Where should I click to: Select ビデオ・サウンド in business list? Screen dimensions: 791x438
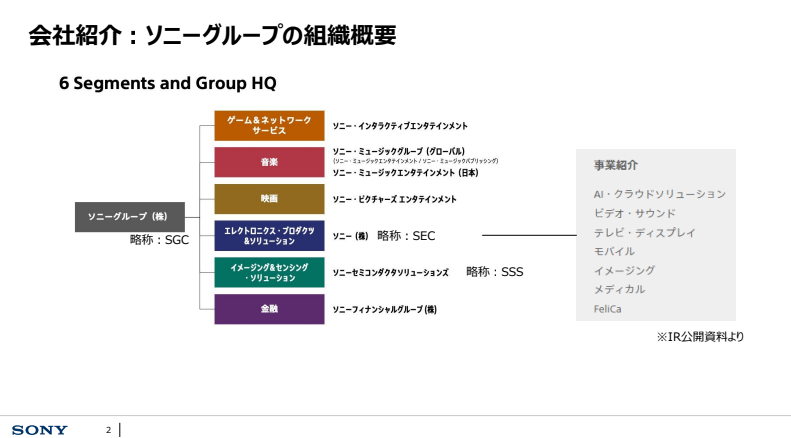coord(634,213)
